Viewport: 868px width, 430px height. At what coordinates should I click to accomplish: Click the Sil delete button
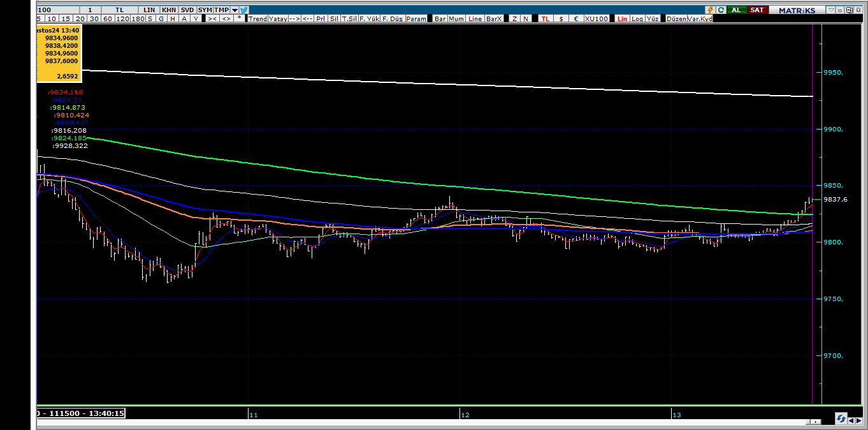[x=335, y=19]
